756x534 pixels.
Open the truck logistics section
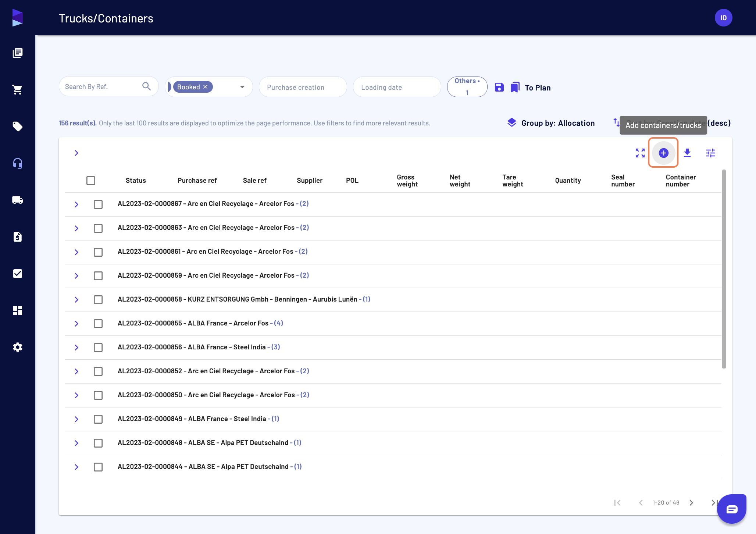(x=17, y=200)
